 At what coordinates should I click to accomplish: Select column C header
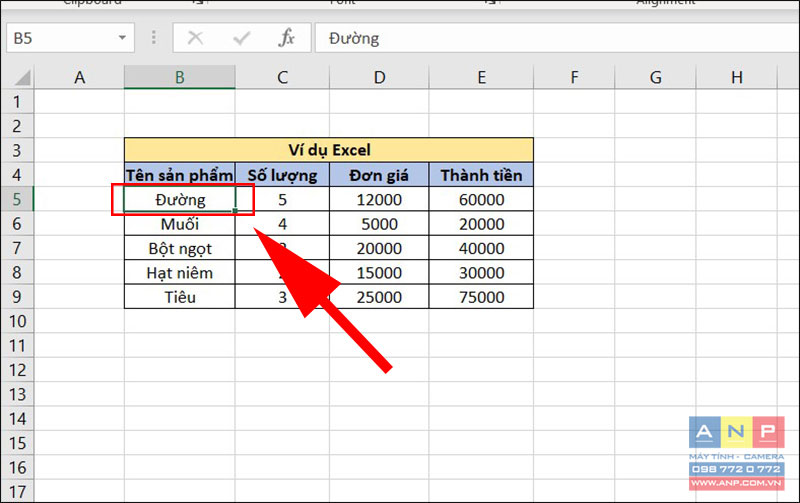coord(282,78)
